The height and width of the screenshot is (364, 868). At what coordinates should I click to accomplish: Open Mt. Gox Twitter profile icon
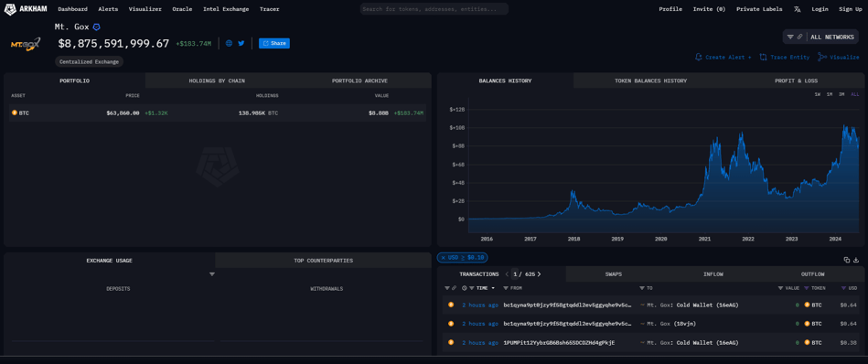point(241,43)
